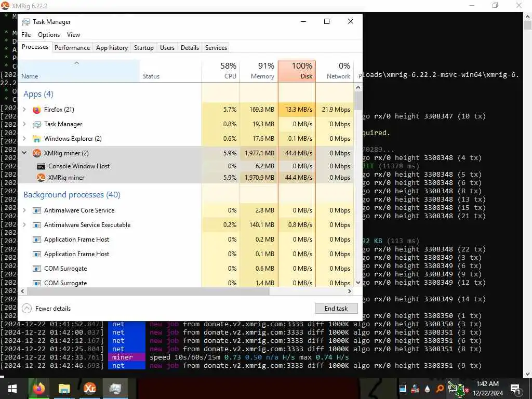Click Firefox 21.9 Mbps network cell
This screenshot has width=532, height=399.
pos(335,110)
